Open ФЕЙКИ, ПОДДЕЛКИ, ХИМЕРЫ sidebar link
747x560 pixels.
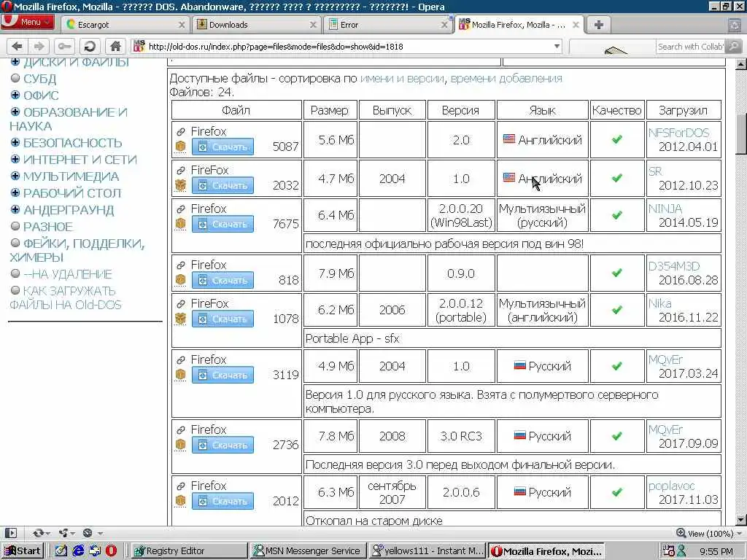(x=77, y=251)
